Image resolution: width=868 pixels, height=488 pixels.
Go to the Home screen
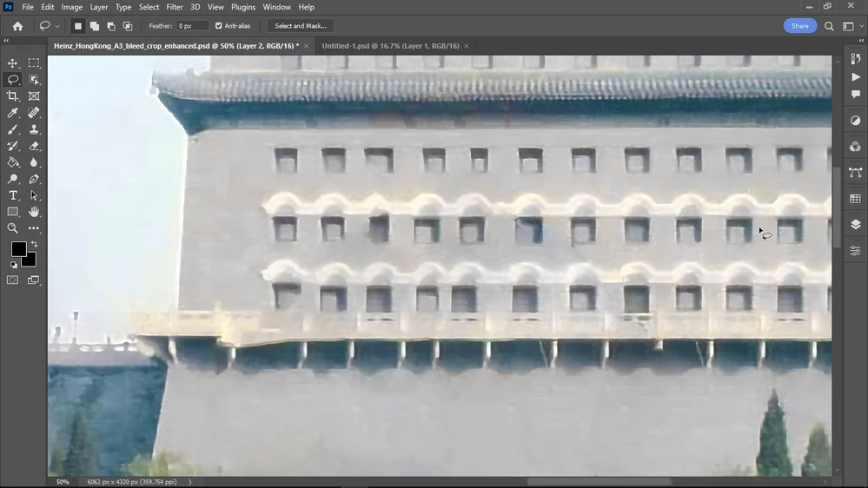[x=17, y=26]
